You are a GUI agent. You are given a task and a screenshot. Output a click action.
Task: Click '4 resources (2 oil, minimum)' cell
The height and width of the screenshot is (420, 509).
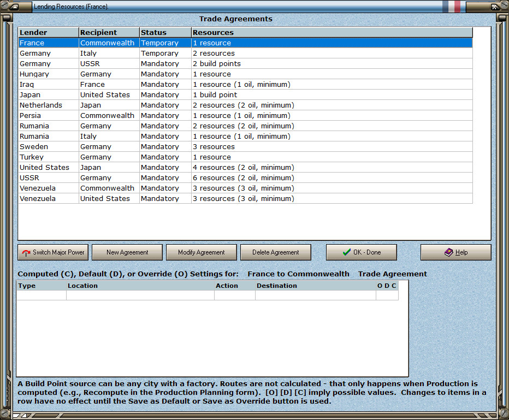pyautogui.click(x=332, y=168)
